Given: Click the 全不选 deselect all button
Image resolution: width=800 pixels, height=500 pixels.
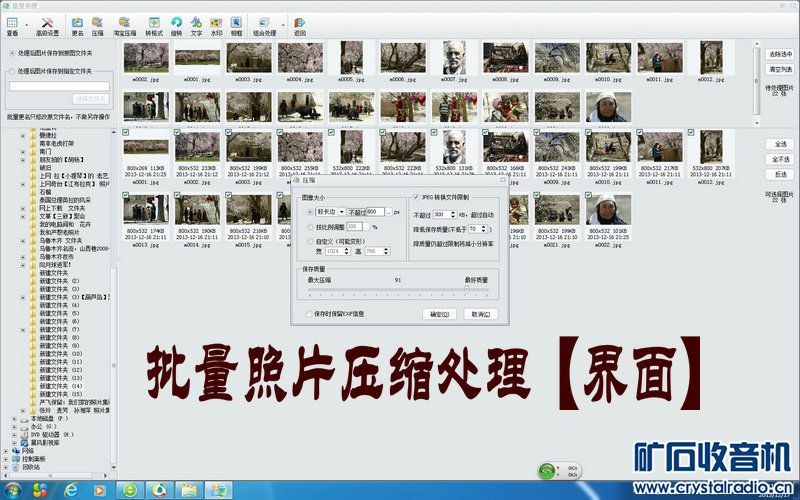Looking at the screenshot, I should click(781, 160).
